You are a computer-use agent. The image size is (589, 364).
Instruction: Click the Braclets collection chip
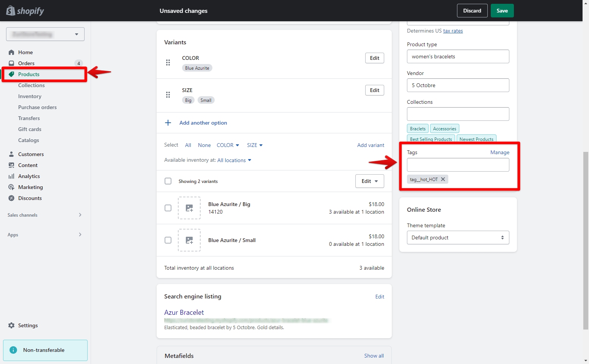point(418,128)
